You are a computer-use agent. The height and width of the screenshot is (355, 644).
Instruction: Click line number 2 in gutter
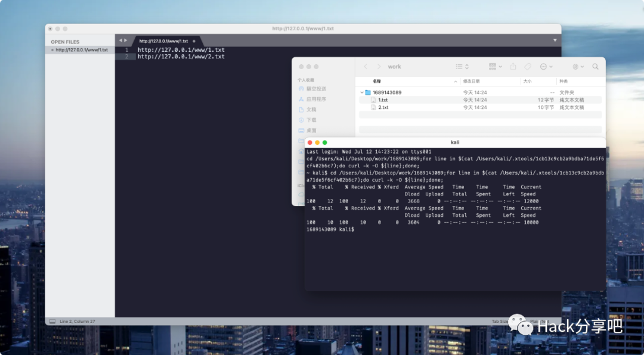(x=127, y=57)
